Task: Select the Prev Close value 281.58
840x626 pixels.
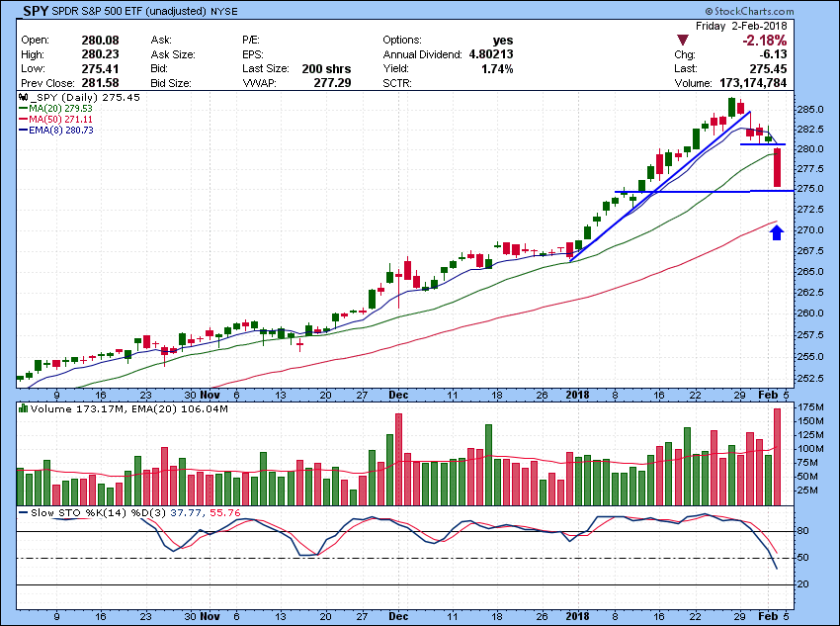Action: click(100, 83)
